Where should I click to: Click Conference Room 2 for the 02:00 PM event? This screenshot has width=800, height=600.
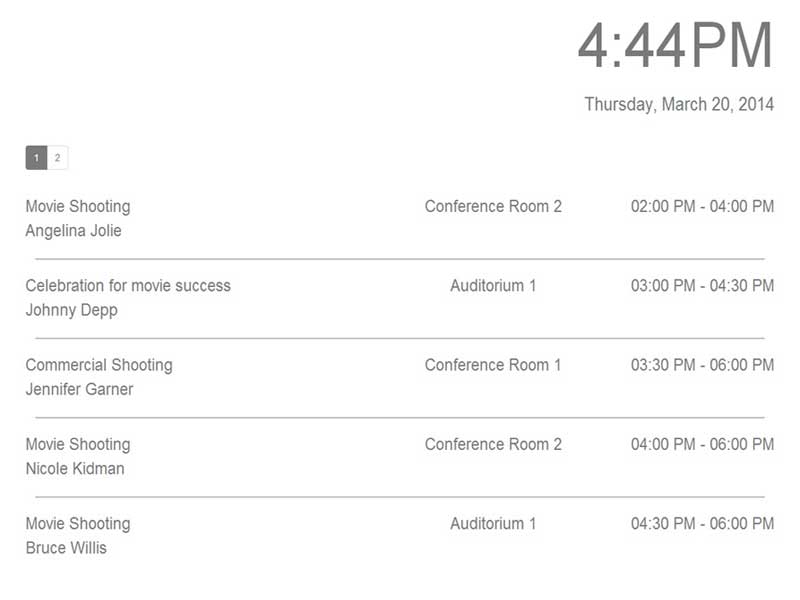click(x=493, y=206)
